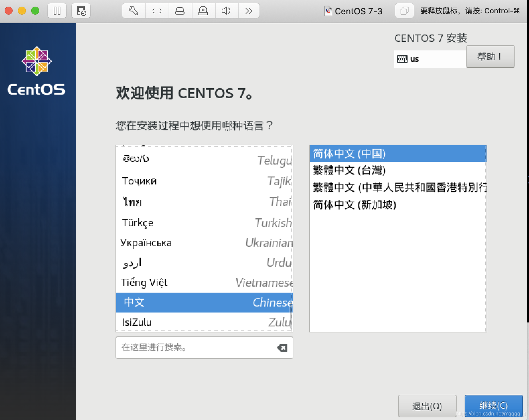Click the CD/DVD drive toolbar icon
The height and width of the screenshot is (420, 529).
(x=203, y=11)
